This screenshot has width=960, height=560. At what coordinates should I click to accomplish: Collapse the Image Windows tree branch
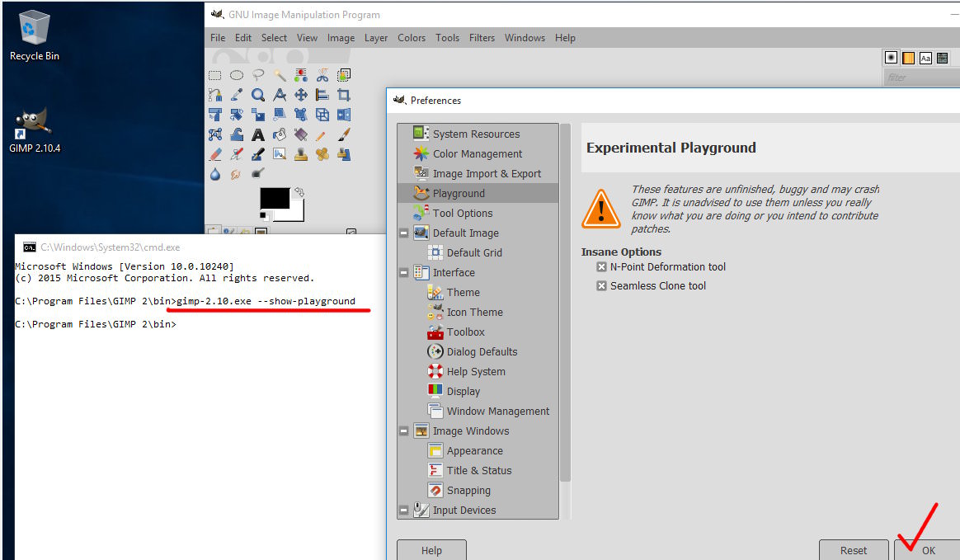click(x=404, y=431)
